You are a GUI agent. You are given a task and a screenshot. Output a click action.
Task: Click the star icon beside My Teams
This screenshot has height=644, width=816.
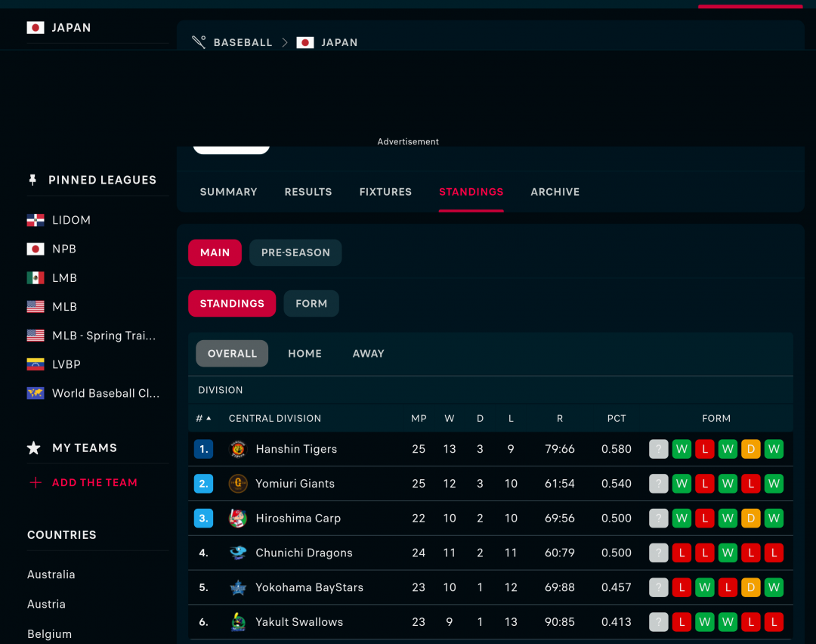pyautogui.click(x=34, y=447)
